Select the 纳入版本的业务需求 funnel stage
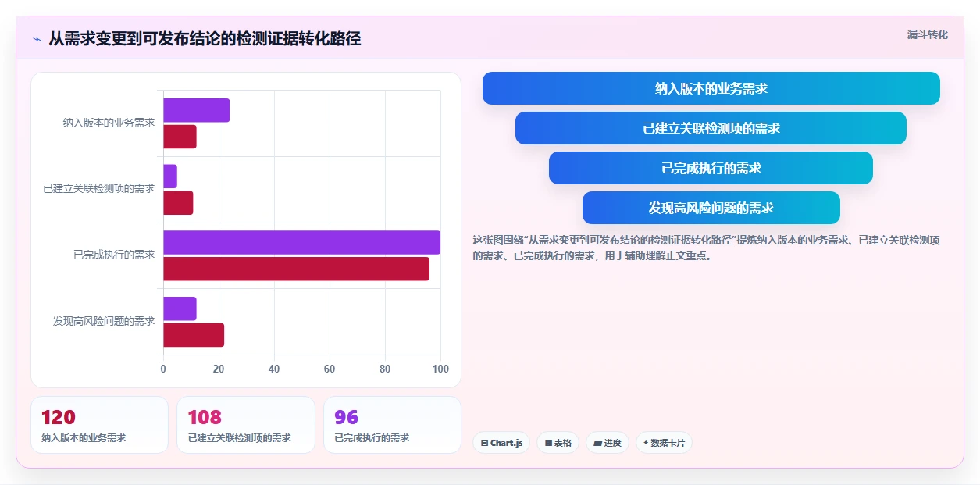This screenshot has height=485, width=980. (711, 88)
